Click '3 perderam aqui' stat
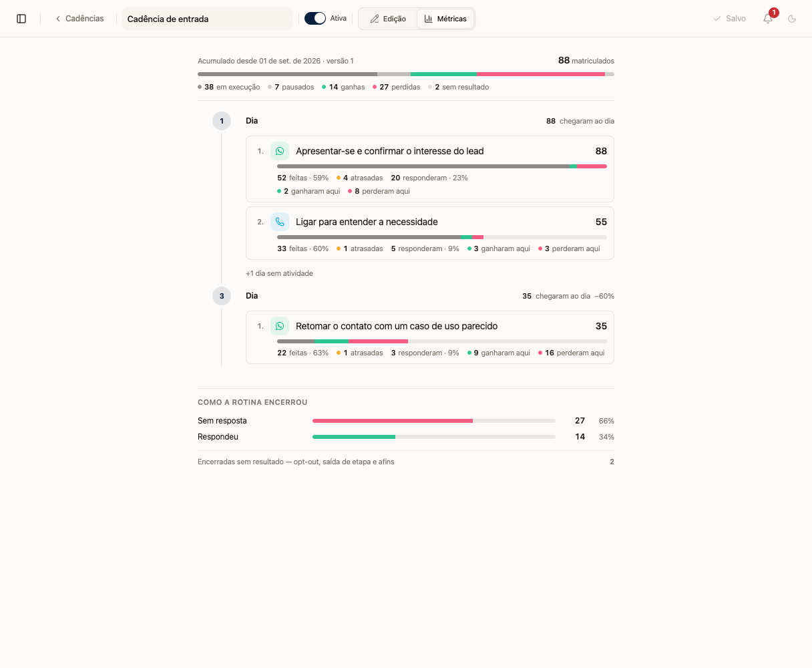The width and height of the screenshot is (812, 668). (x=569, y=248)
